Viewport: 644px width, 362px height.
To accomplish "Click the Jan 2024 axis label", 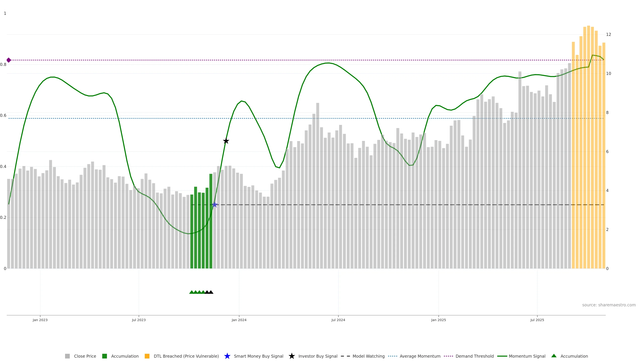I will tap(239, 320).
